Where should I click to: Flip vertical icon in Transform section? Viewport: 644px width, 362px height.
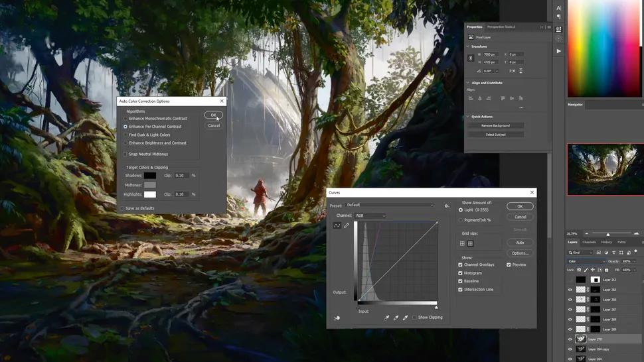coord(521,71)
